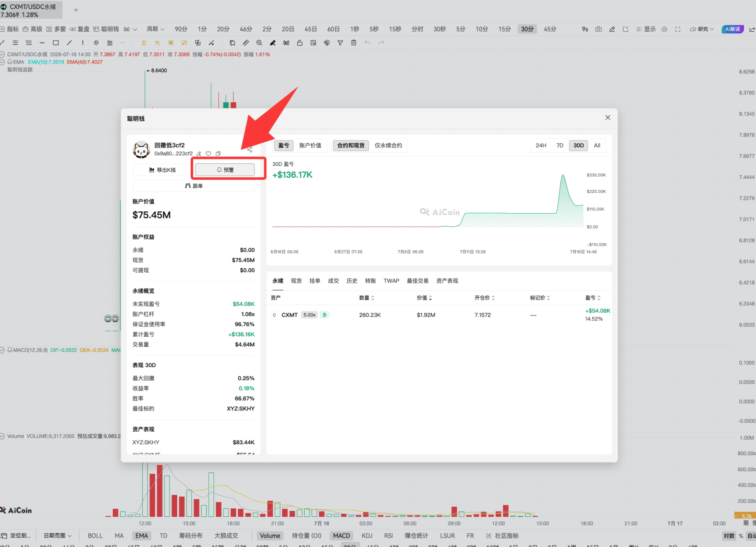
Task: Click the orange 大 marker icon
Action: click(157, 43)
